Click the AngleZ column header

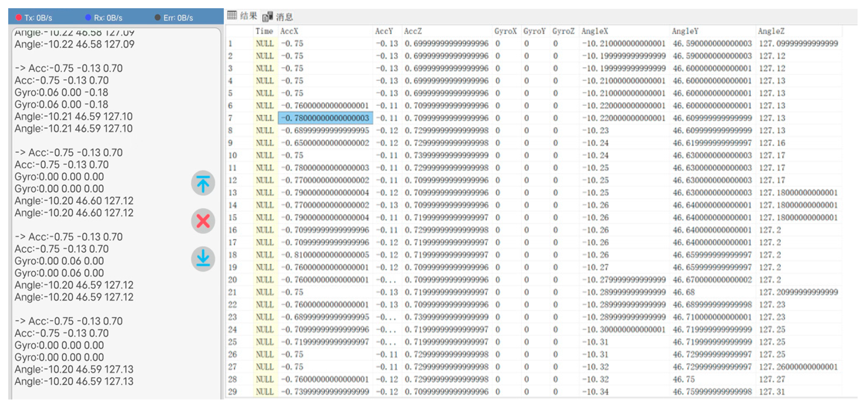click(771, 31)
